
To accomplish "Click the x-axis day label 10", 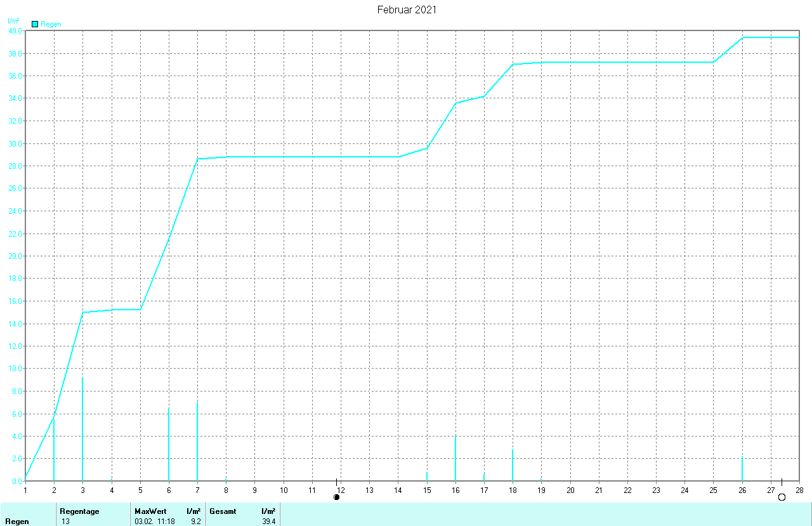I will [284, 490].
